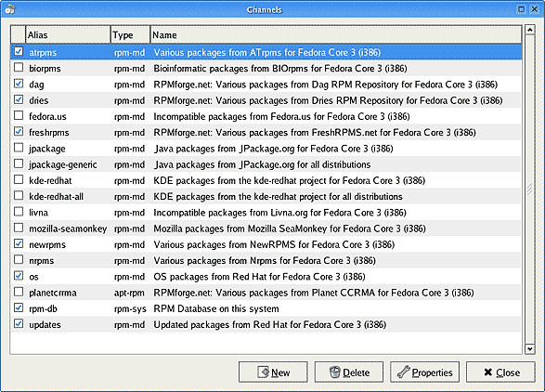The width and height of the screenshot is (545, 392).
Task: Click 'Incompatible packages from Livna.org' name
Action: coord(279,213)
